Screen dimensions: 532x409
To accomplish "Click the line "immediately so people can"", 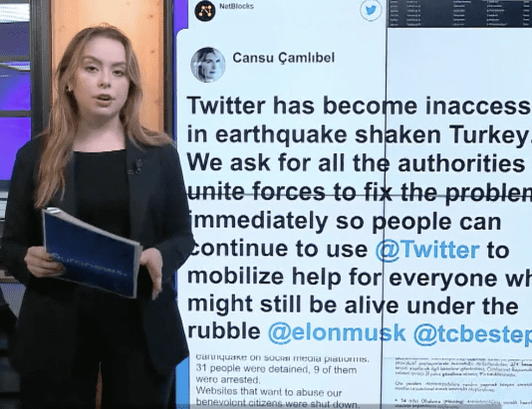I will 344,222.
